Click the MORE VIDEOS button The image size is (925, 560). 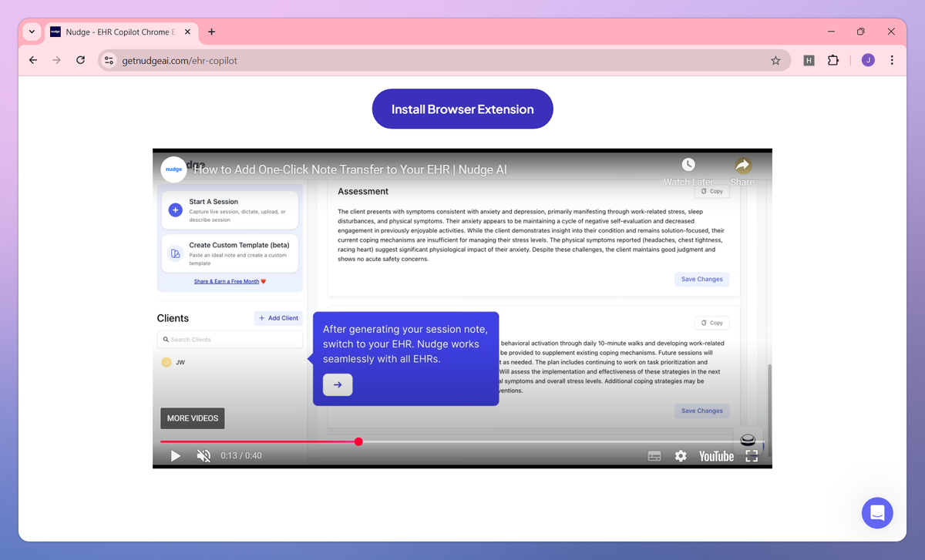[193, 418]
